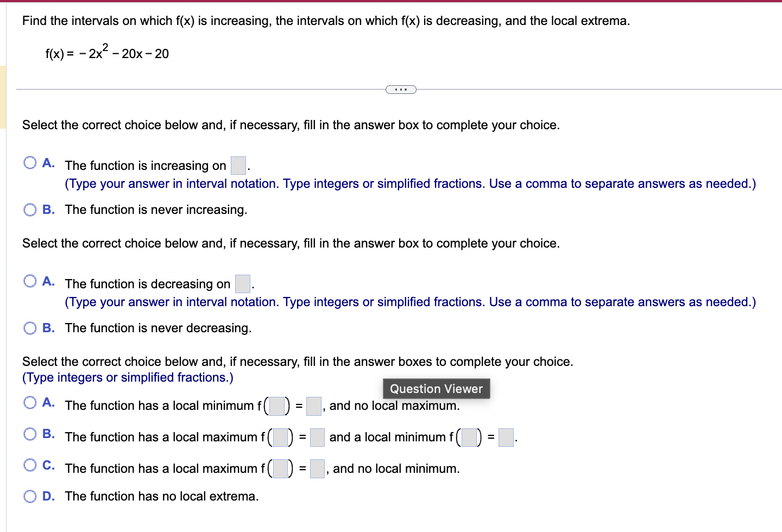Click the local maximum x-value box in B
Image resolution: width=782 pixels, height=532 pixels.
coord(280,438)
